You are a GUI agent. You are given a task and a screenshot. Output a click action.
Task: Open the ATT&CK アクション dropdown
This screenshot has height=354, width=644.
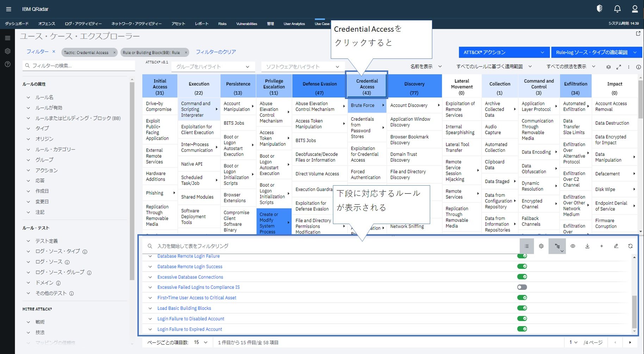504,52
